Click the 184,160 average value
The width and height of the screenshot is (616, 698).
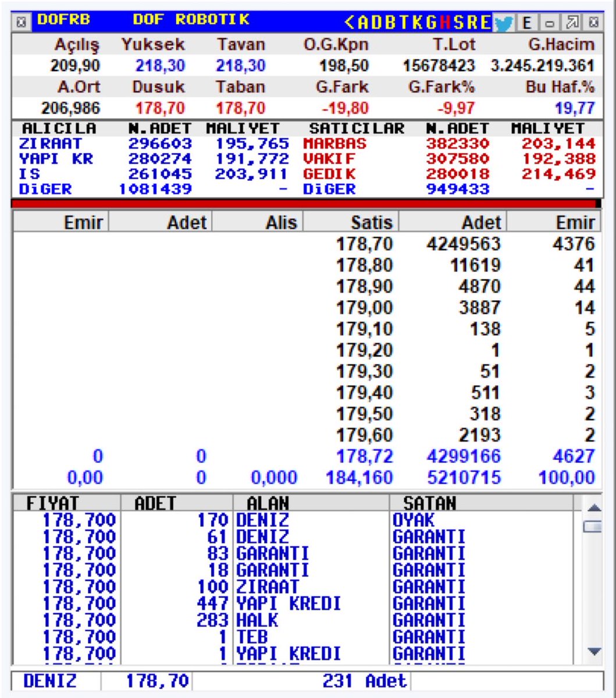pyautogui.click(x=359, y=478)
